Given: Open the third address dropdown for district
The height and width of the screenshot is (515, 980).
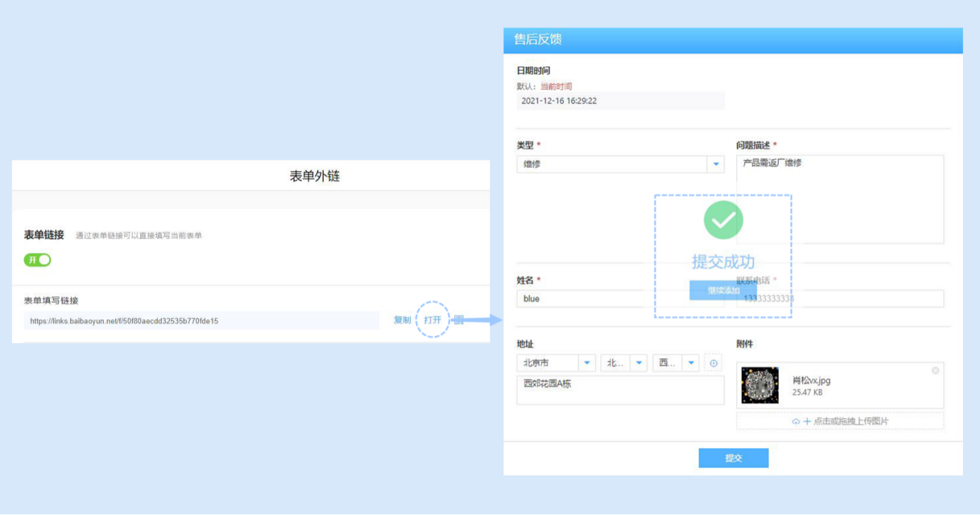Looking at the screenshot, I should 690,363.
